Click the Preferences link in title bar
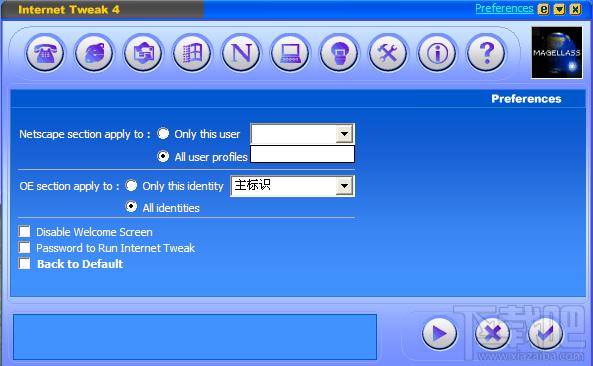This screenshot has height=366, width=593. [x=504, y=8]
